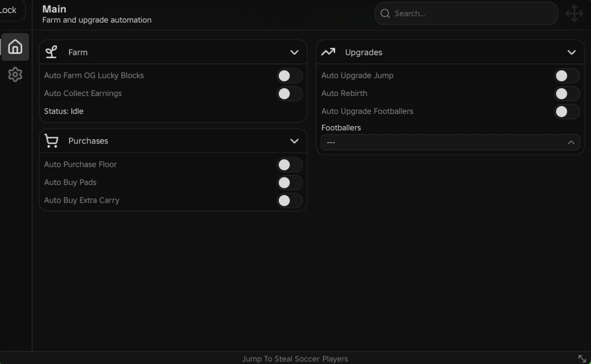Viewport: 591px width, 364px height.
Task: Click the Auto Rebirth label
Action: coord(344,93)
